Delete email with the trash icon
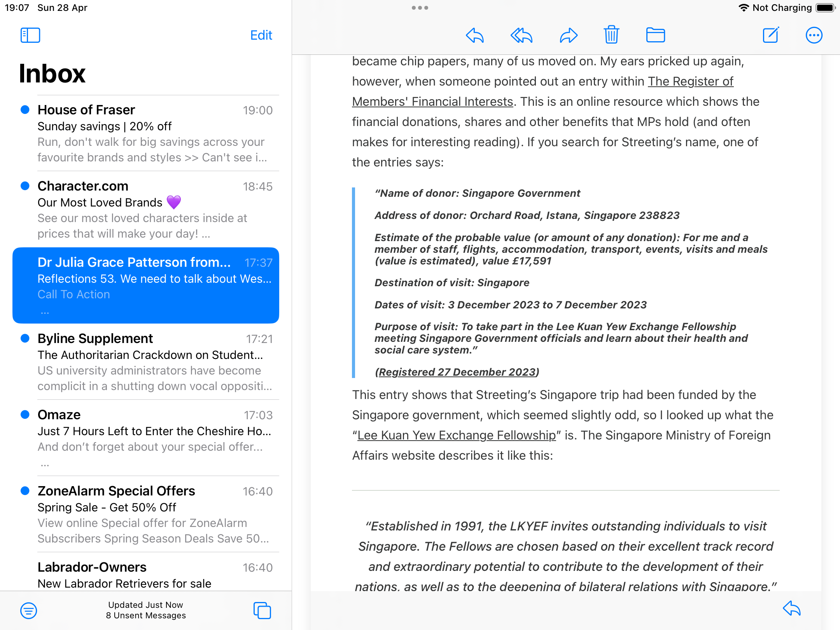This screenshot has height=630, width=840. (x=611, y=35)
